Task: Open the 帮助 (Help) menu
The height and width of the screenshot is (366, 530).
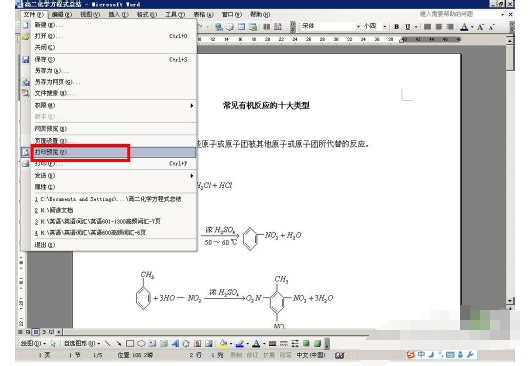Action: click(260, 15)
